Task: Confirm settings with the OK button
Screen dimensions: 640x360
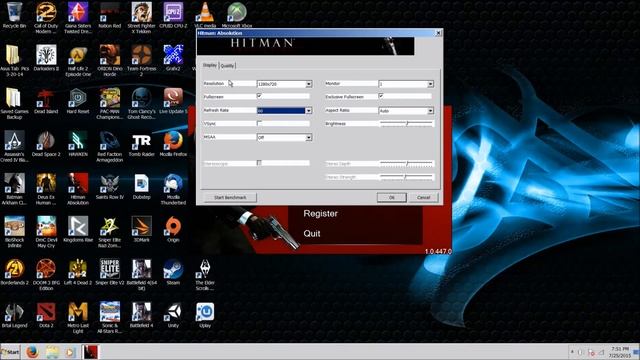Action: click(391, 198)
